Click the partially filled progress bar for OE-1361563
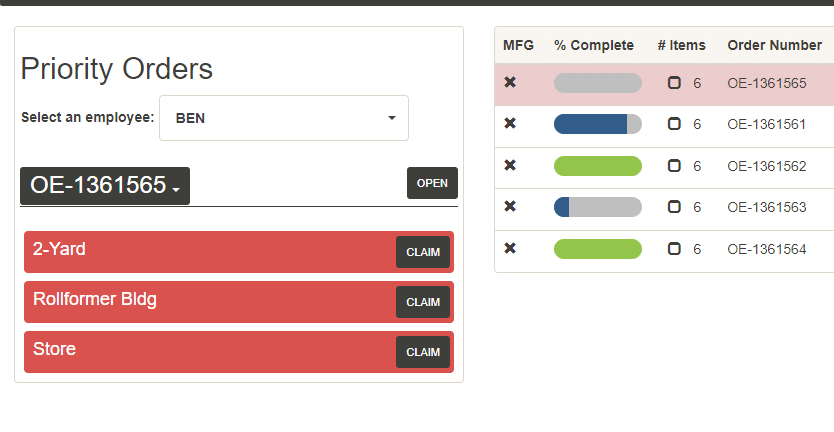 click(x=598, y=207)
